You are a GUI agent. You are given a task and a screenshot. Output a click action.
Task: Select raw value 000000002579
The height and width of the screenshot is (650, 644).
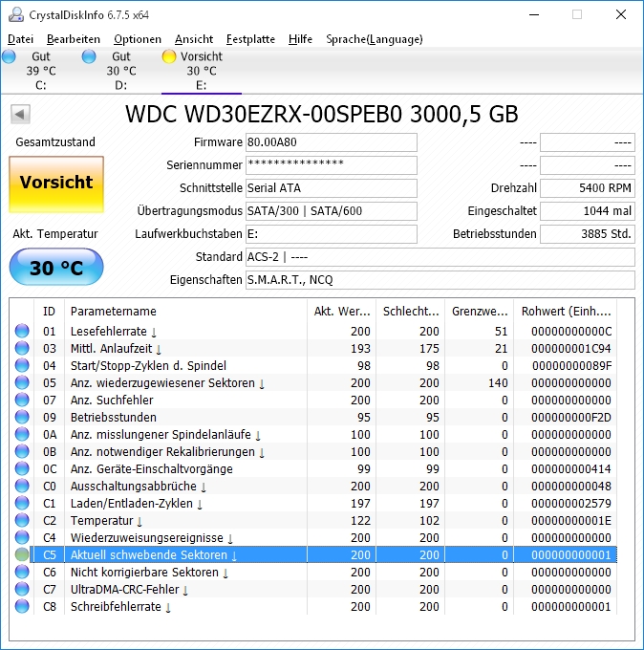571,503
